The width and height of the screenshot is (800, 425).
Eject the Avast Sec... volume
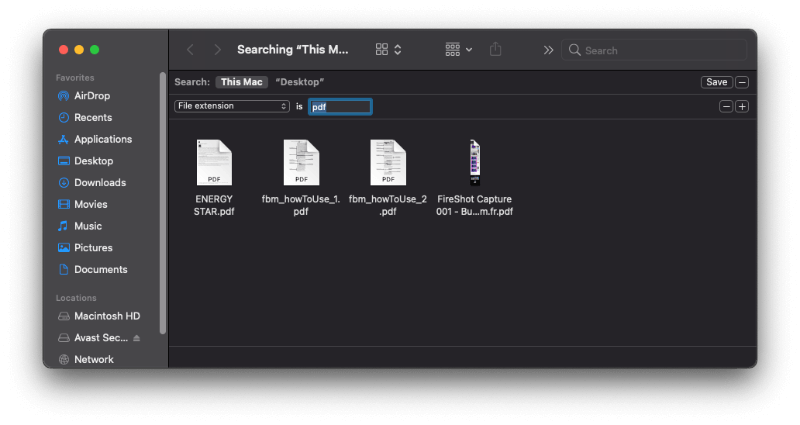137,338
